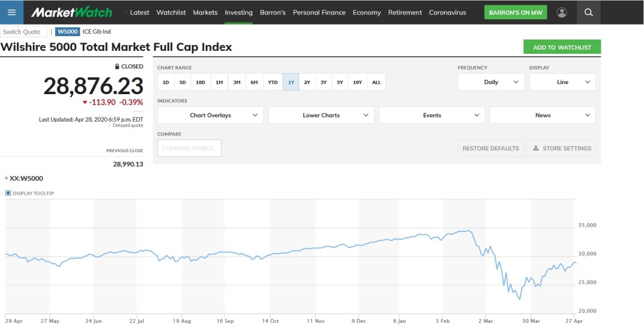Expand the Chart Overlays dropdown
Screen dimensions: 644x335
[x=211, y=115]
